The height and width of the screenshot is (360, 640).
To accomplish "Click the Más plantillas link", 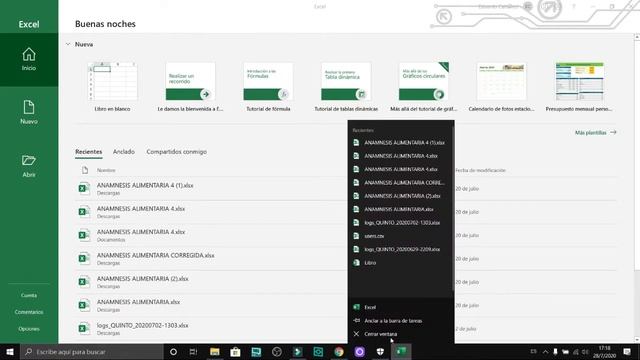I will pyautogui.click(x=596, y=133).
